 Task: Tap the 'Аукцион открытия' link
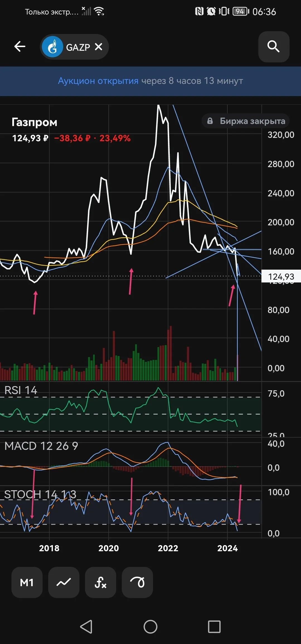pos(98,81)
